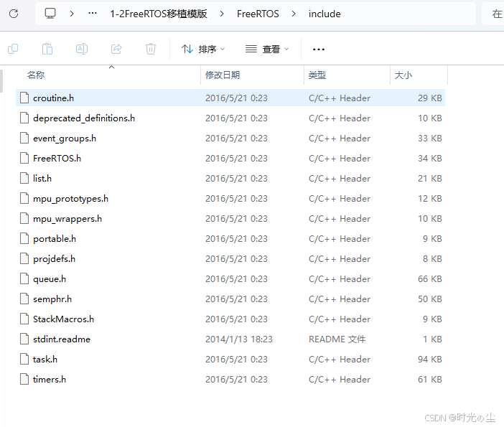Click the Share toolbar icon
Image resolution: width=504 pixels, height=427 pixels.
pyautogui.click(x=116, y=49)
